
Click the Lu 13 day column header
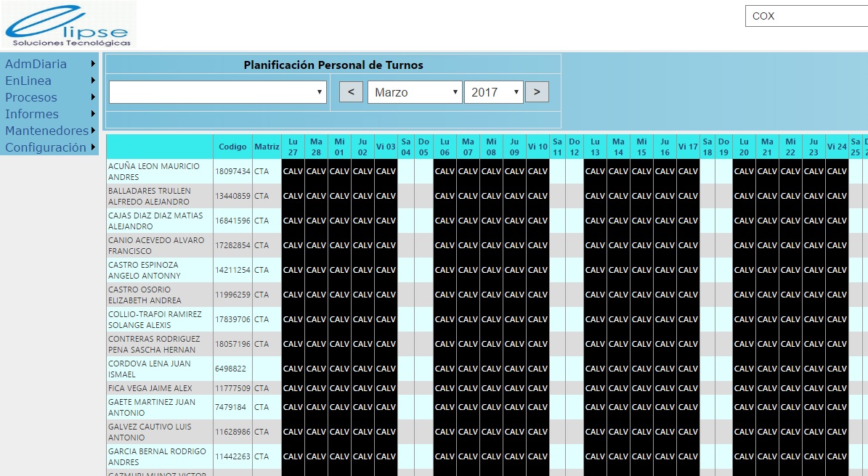tap(595, 147)
